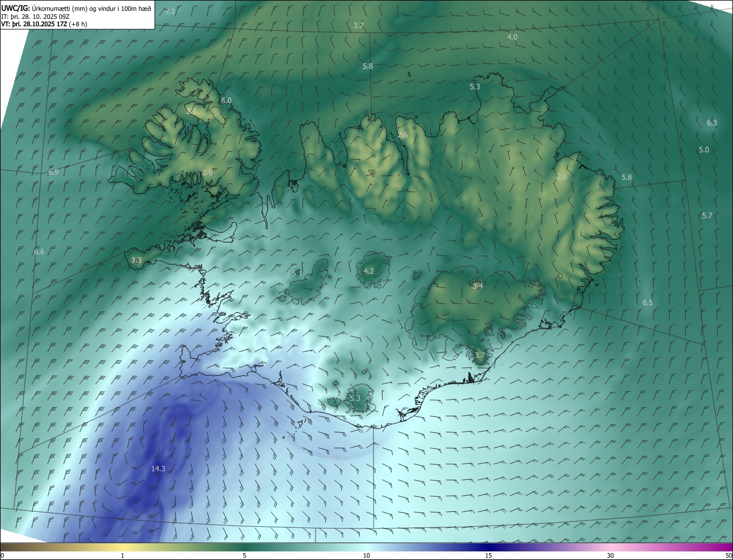The image size is (733, 560).
Task: Click the 6.5 value label offshore
Action: tap(648, 303)
